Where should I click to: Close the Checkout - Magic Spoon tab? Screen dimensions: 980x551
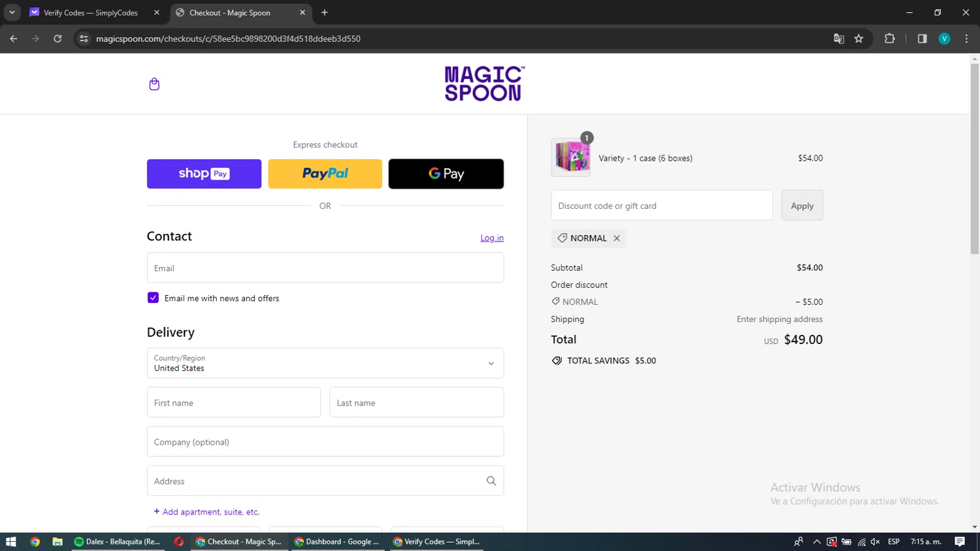[302, 12]
